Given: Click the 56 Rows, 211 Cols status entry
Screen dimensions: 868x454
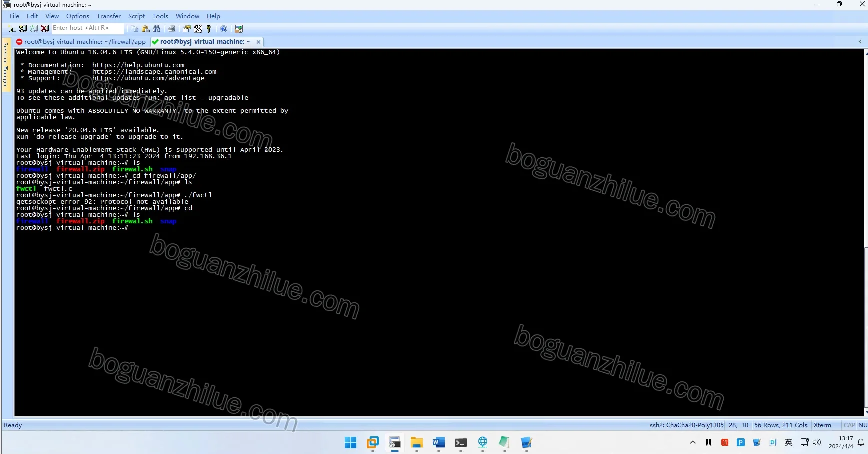Looking at the screenshot, I should click(x=781, y=425).
